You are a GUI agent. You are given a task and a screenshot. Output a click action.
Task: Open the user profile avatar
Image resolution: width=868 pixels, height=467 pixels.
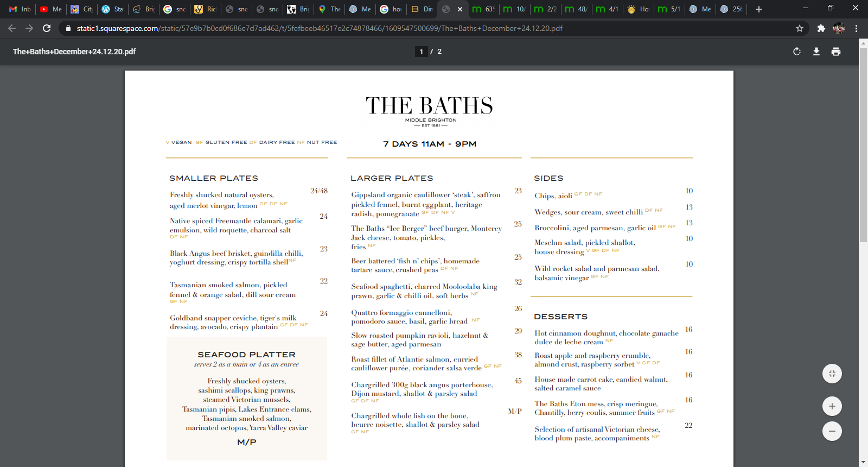(839, 28)
